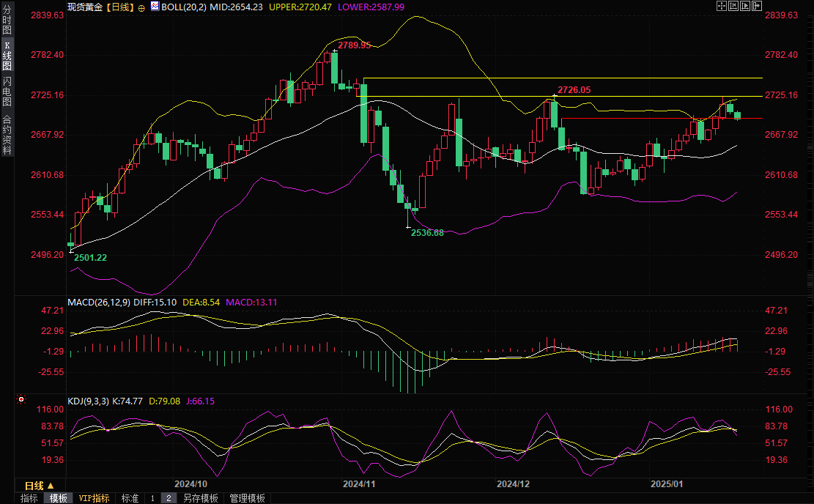Open 合约资料 in the left sidebar
The width and height of the screenshot is (814, 504).
coord(7,134)
